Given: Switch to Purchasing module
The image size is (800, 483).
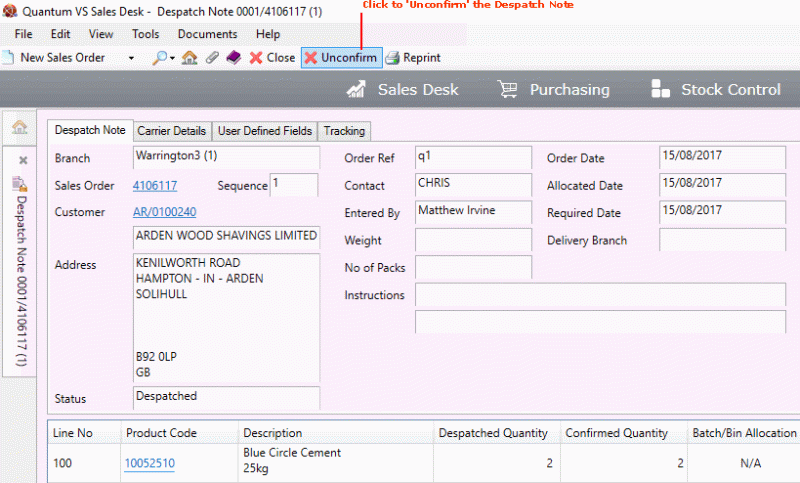Looking at the screenshot, I should click(554, 89).
